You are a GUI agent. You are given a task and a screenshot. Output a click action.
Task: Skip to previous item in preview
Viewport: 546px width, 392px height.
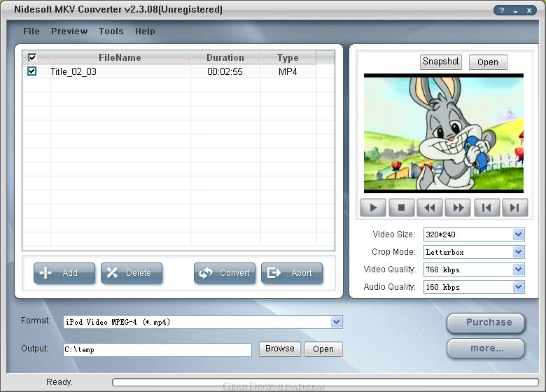pyautogui.click(x=486, y=208)
